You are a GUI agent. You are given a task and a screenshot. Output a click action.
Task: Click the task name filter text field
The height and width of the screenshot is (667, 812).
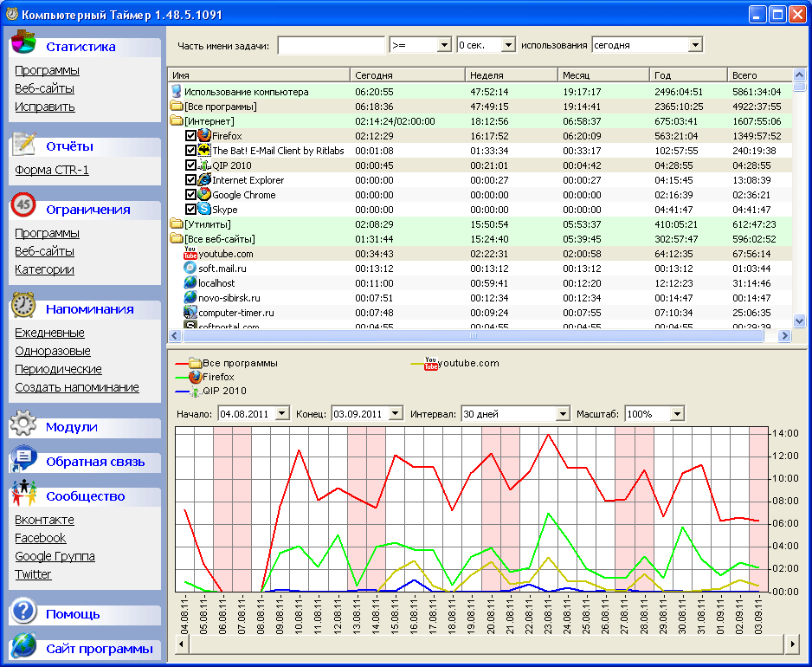click(331, 45)
